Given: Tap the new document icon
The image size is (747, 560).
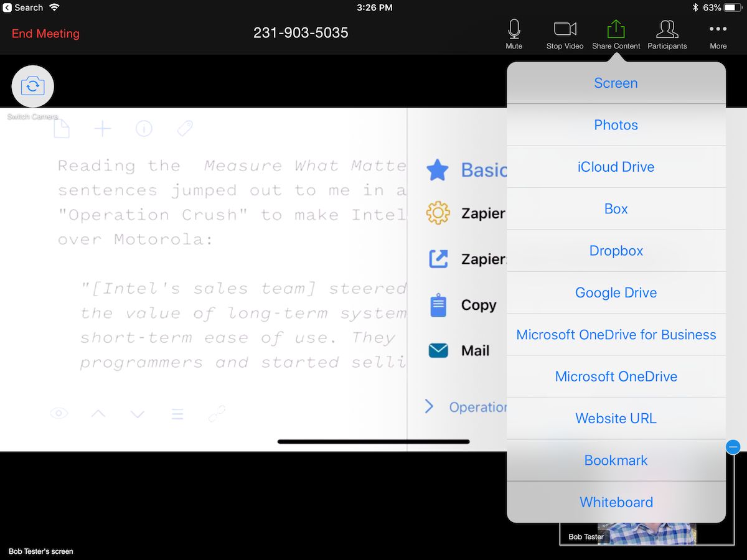Looking at the screenshot, I should [x=61, y=129].
